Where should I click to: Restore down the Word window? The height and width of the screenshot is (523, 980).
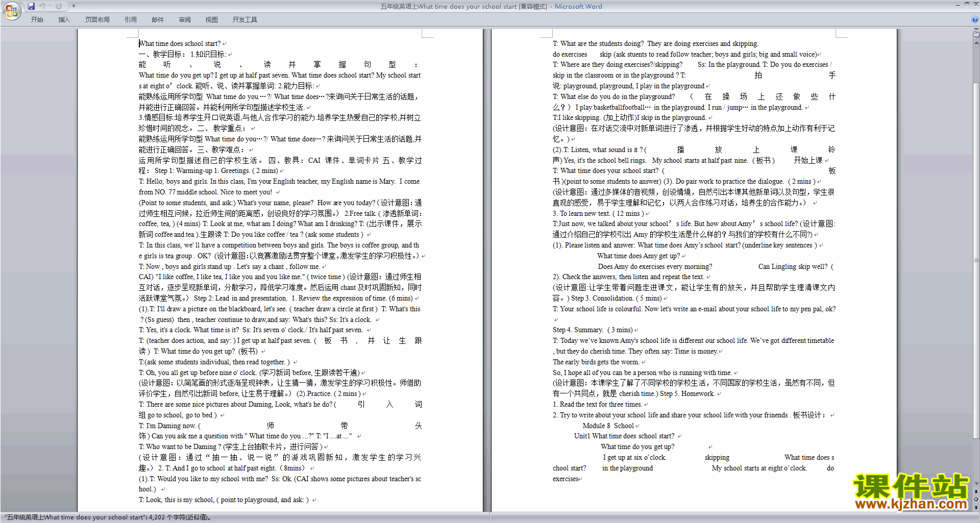click(x=967, y=5)
